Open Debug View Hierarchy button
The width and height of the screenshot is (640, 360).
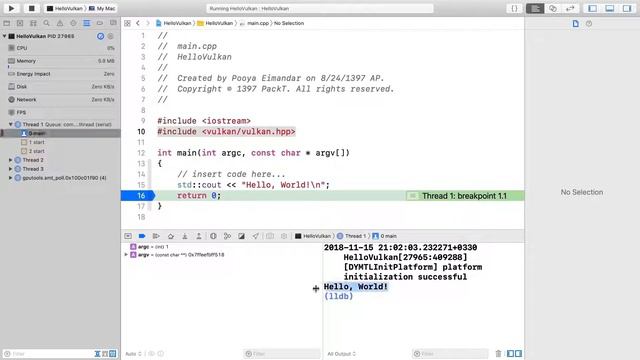click(x=213, y=236)
